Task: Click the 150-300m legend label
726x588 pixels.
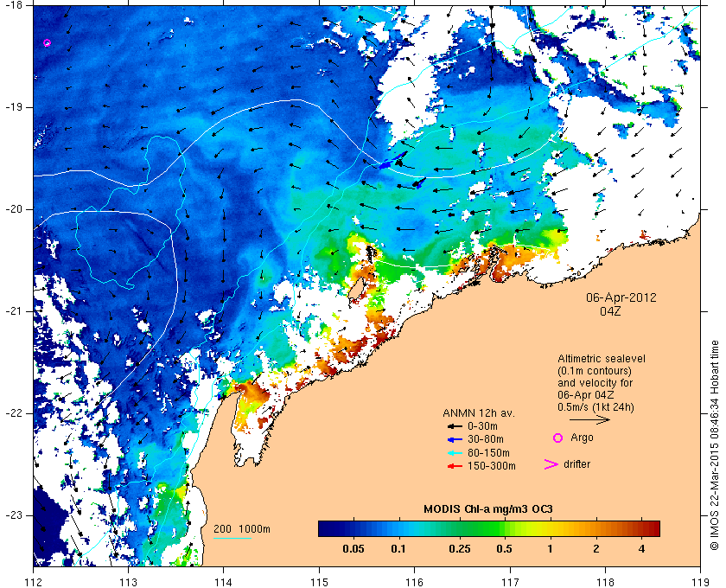Action: pos(491,466)
